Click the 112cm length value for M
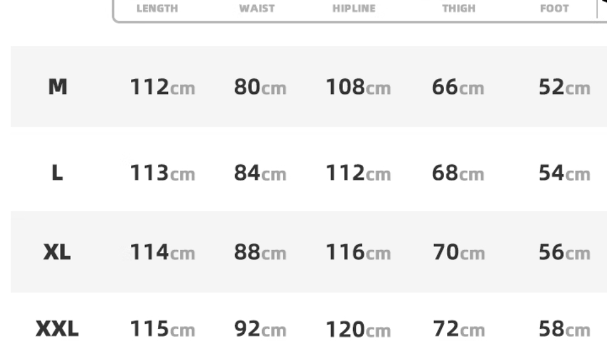This screenshot has width=607, height=364. coord(162,86)
